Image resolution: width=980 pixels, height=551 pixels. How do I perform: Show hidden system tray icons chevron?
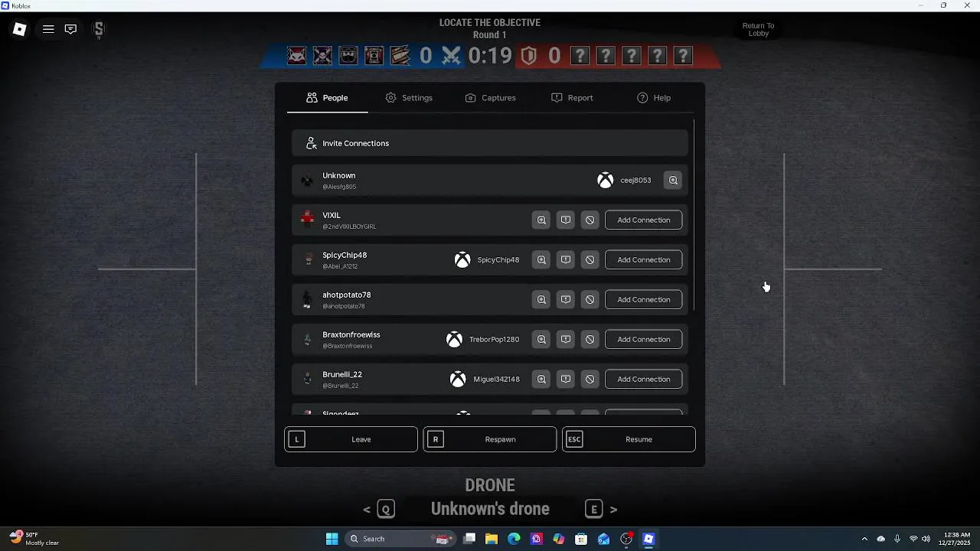pos(864,539)
